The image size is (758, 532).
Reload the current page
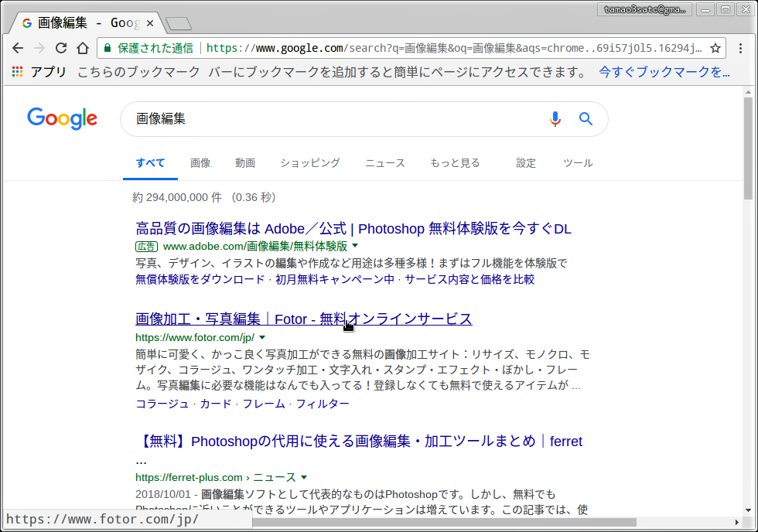[61, 48]
